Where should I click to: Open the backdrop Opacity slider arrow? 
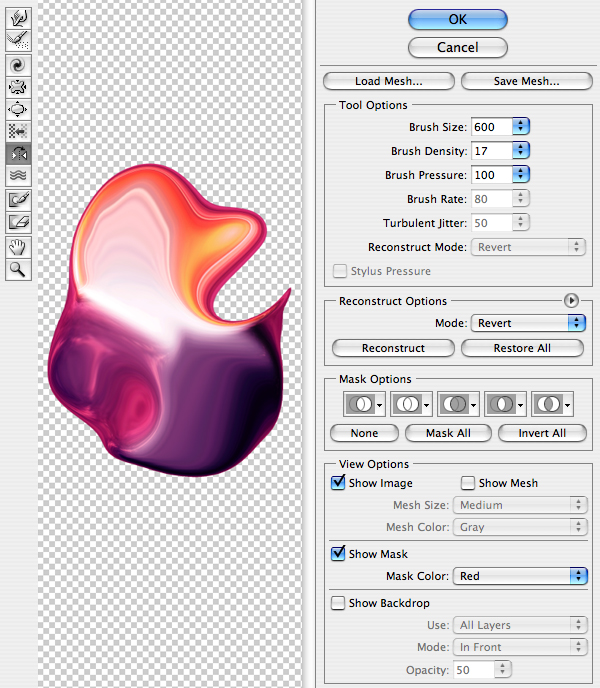click(503, 670)
